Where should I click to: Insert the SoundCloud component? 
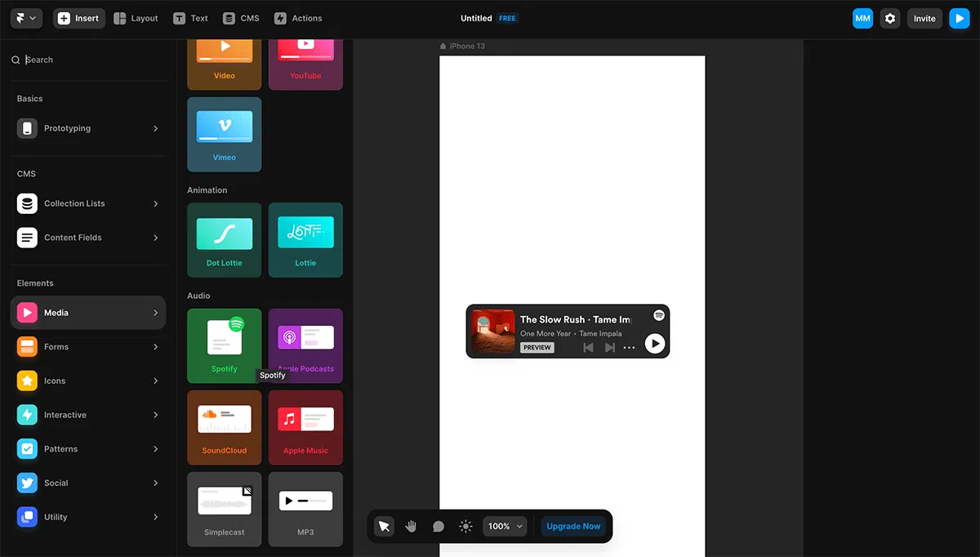click(225, 427)
